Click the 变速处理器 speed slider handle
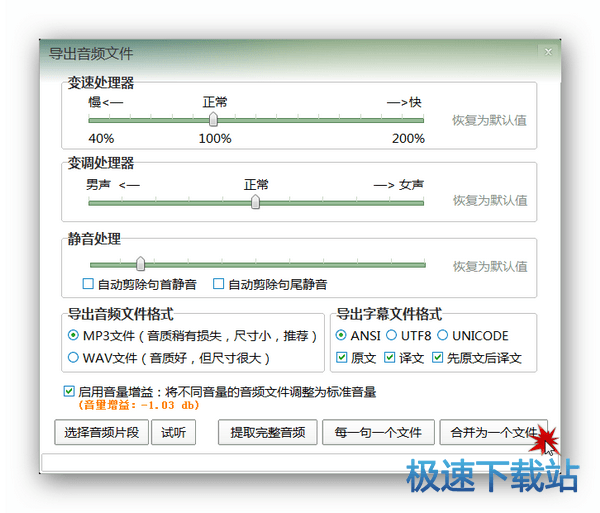 tap(214, 119)
